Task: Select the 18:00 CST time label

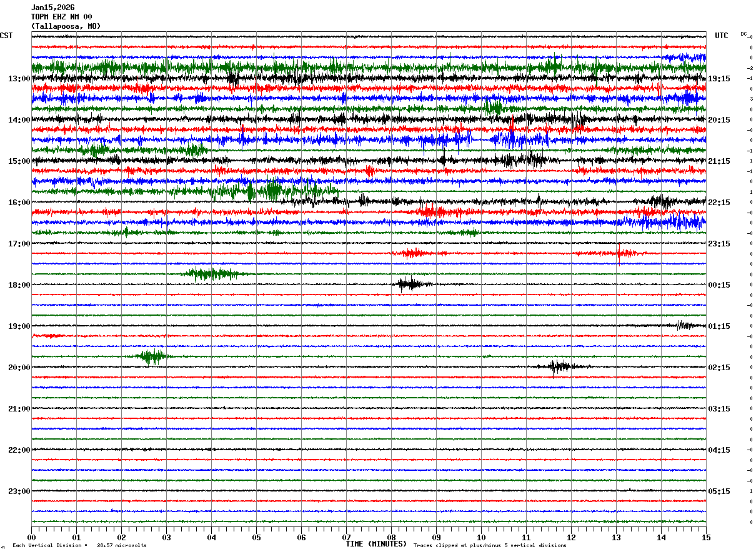Action: [19, 285]
